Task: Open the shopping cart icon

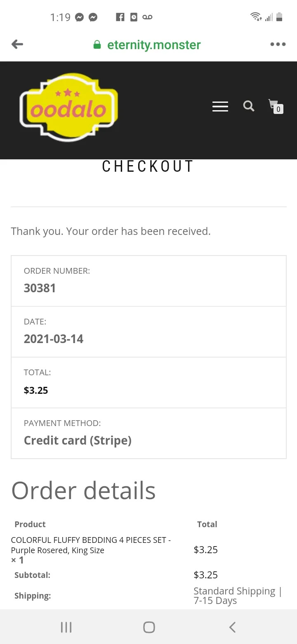Action: (276, 106)
